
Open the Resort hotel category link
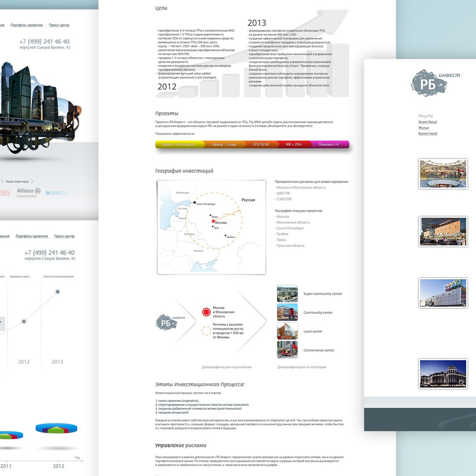tap(428, 134)
